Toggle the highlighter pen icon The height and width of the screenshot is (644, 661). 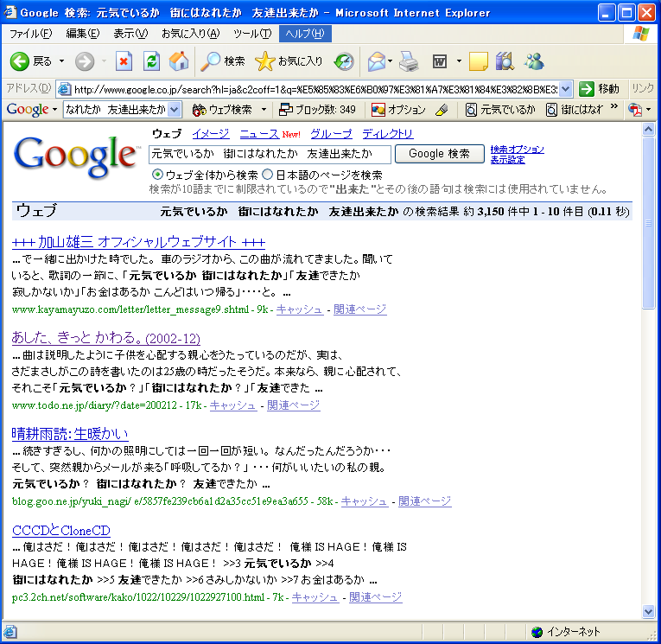(x=442, y=110)
